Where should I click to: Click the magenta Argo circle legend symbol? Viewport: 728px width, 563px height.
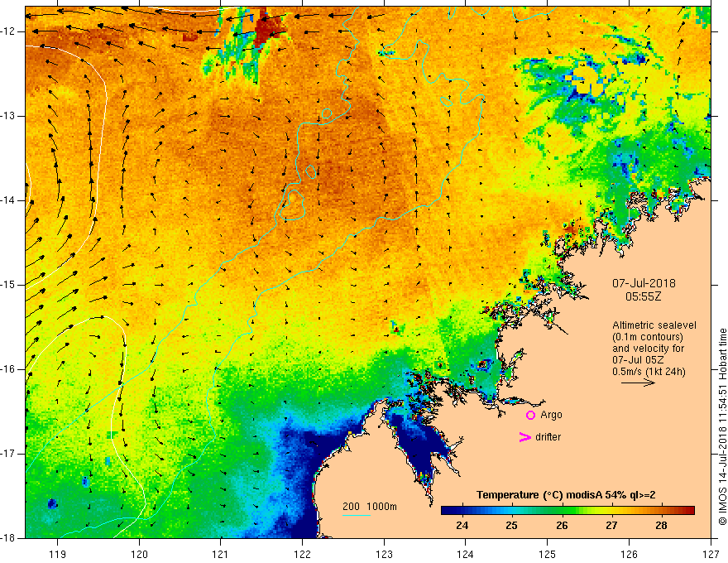530,416
